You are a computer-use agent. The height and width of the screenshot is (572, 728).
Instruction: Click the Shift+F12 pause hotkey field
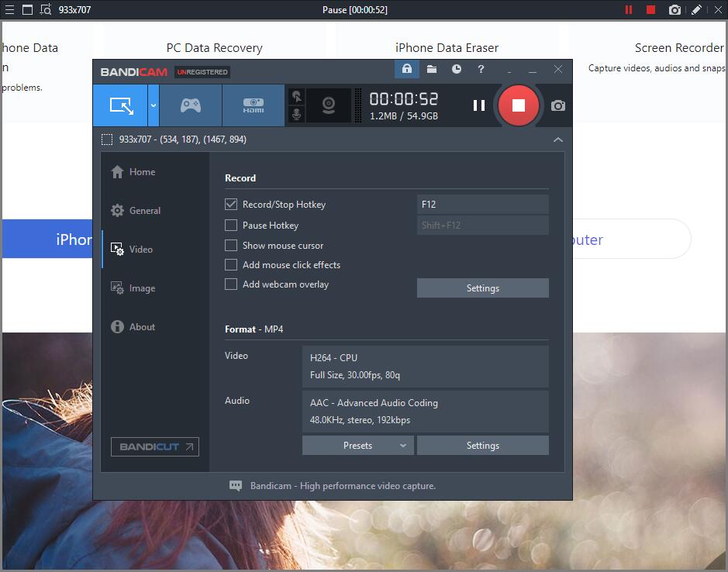click(483, 226)
